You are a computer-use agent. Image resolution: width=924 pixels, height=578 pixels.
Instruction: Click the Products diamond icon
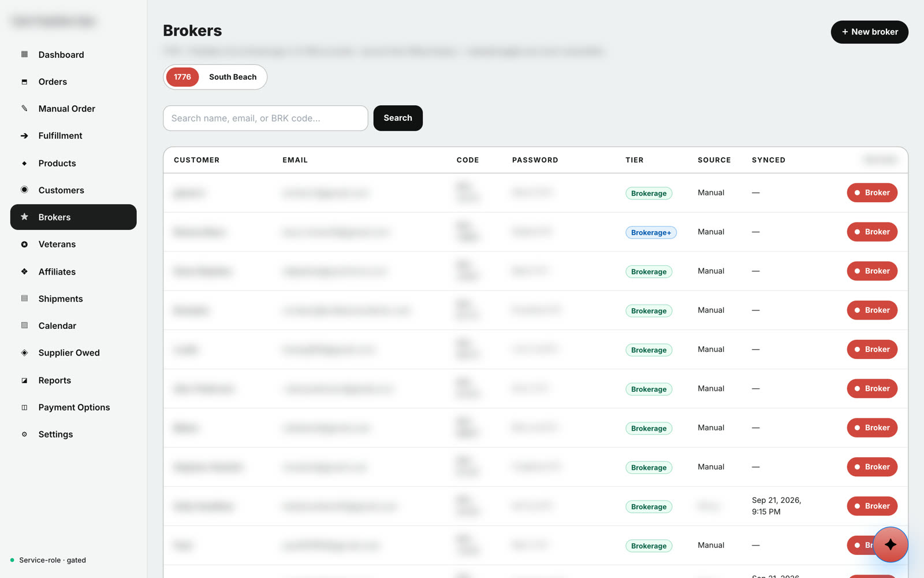coord(24,163)
